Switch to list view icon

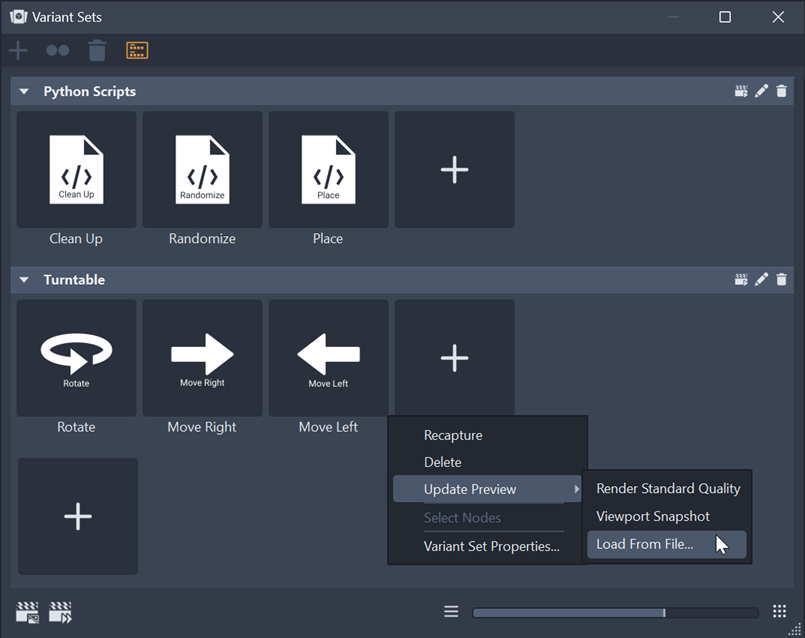pos(451,611)
